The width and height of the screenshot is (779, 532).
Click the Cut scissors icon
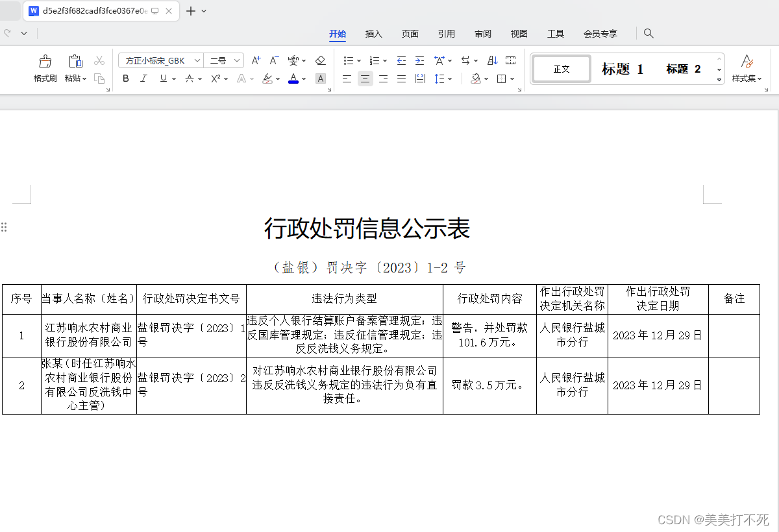(x=99, y=60)
